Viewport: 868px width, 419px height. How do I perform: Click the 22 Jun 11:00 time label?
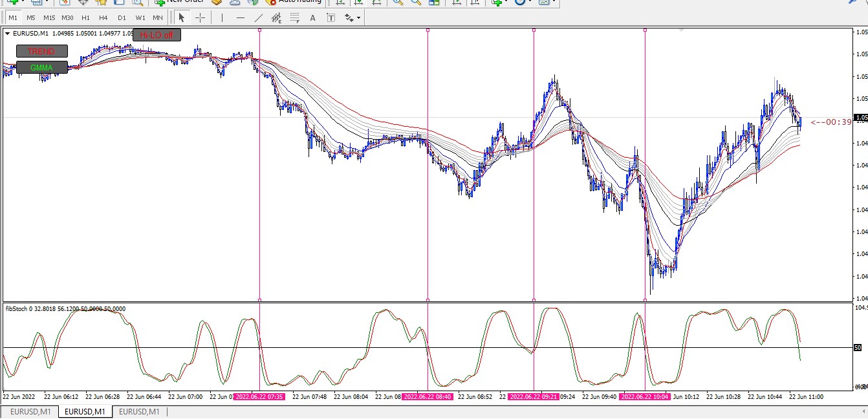click(x=806, y=396)
